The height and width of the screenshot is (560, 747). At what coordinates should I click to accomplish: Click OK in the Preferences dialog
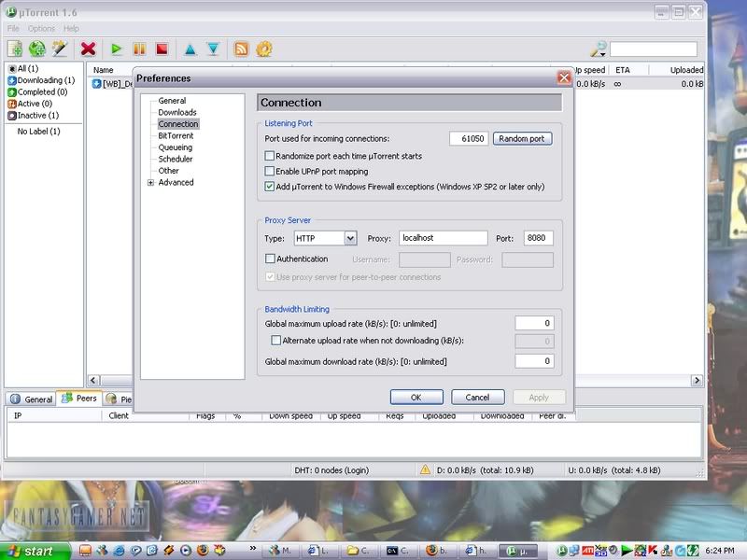point(416,397)
